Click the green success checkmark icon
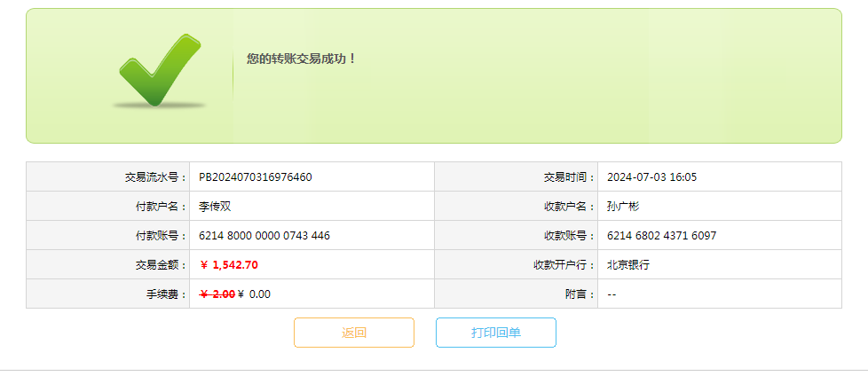 [x=161, y=71]
